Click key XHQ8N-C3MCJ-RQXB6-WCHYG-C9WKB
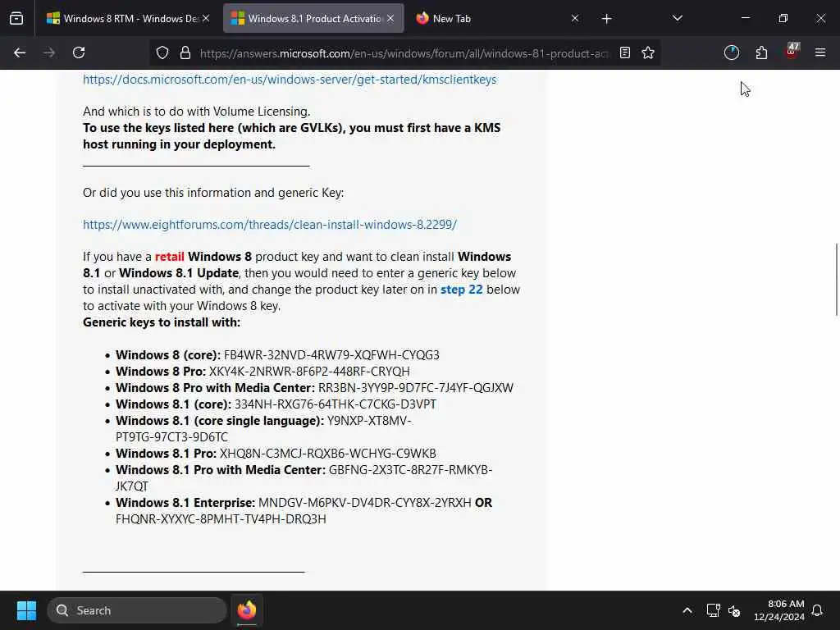 (x=328, y=454)
